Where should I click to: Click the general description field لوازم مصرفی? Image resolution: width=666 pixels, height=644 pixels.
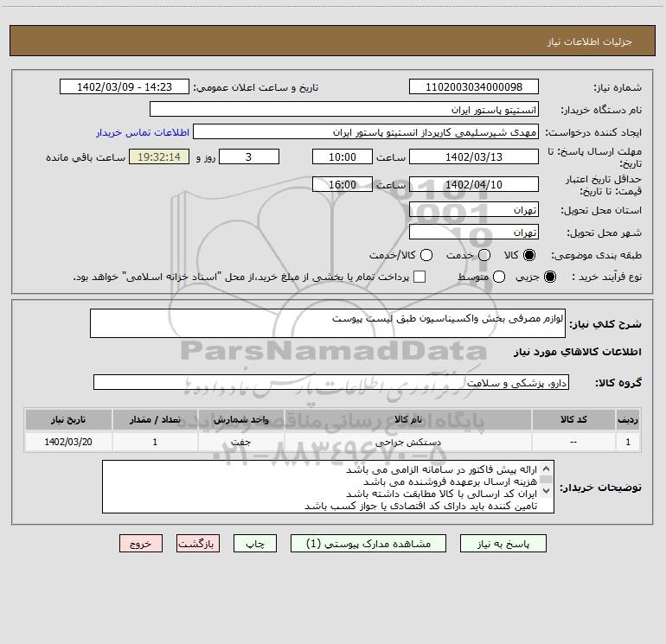[x=328, y=323]
